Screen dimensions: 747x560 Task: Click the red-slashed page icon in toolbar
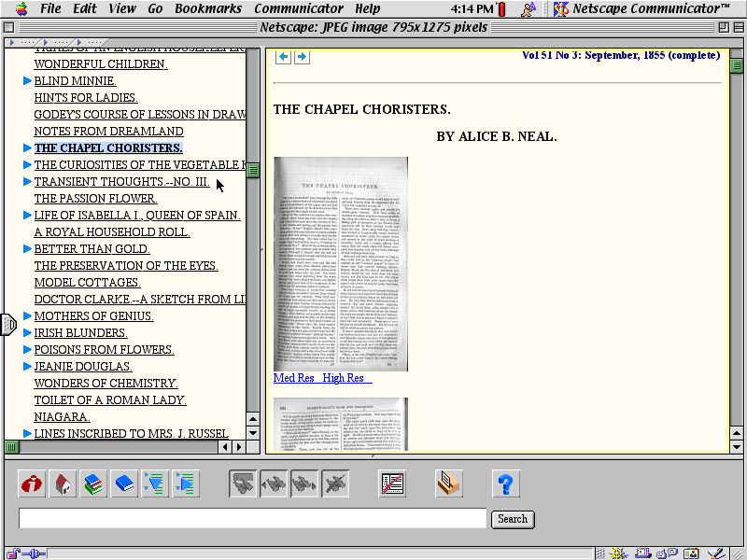[392, 483]
